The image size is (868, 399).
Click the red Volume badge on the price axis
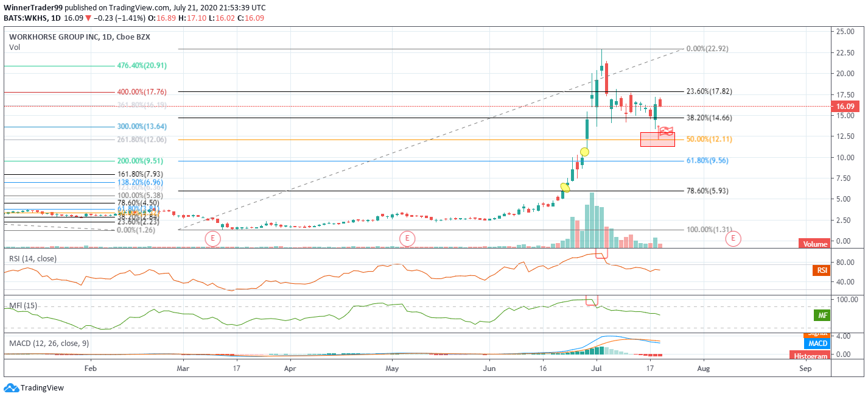click(814, 244)
